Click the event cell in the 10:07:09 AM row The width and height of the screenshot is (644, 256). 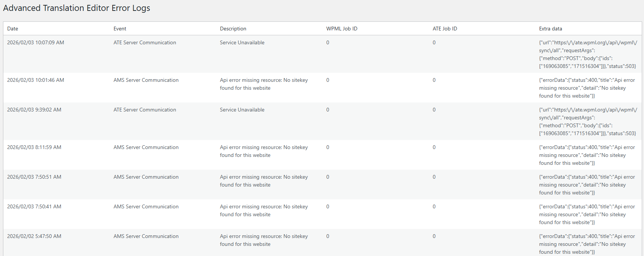click(145, 42)
